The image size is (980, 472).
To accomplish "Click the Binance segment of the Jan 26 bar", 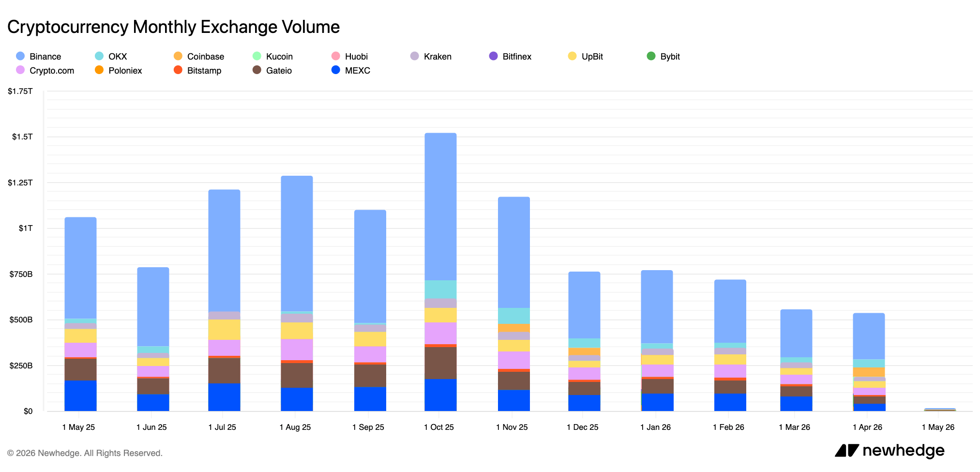I will pyautogui.click(x=657, y=307).
